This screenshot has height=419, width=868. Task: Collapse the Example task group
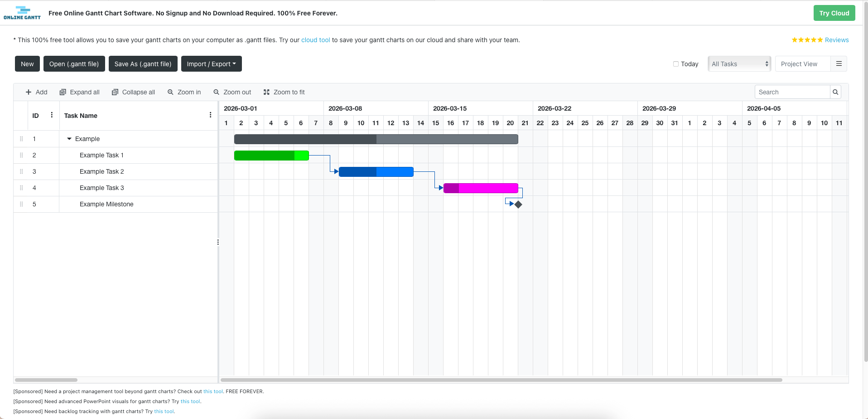click(69, 139)
